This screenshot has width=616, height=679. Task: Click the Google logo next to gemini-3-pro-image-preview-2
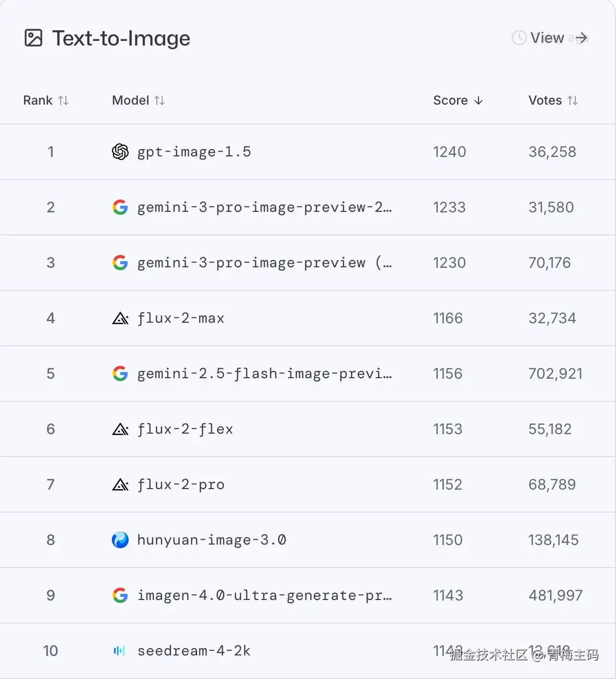[x=120, y=207]
